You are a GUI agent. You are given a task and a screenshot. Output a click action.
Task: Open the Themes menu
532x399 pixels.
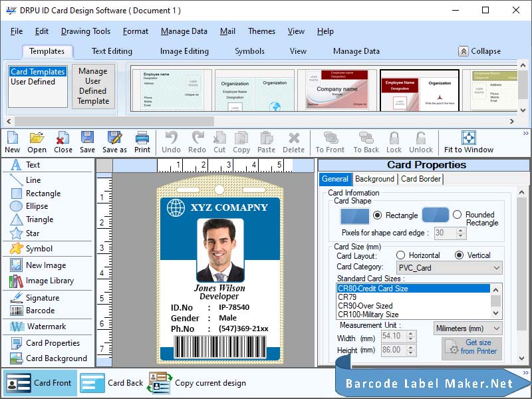(x=261, y=31)
